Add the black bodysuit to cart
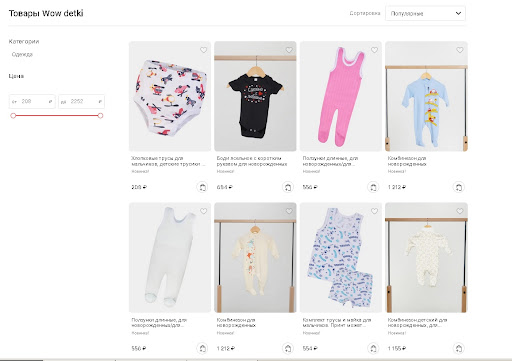The height and width of the screenshot is (361, 512). tap(288, 187)
